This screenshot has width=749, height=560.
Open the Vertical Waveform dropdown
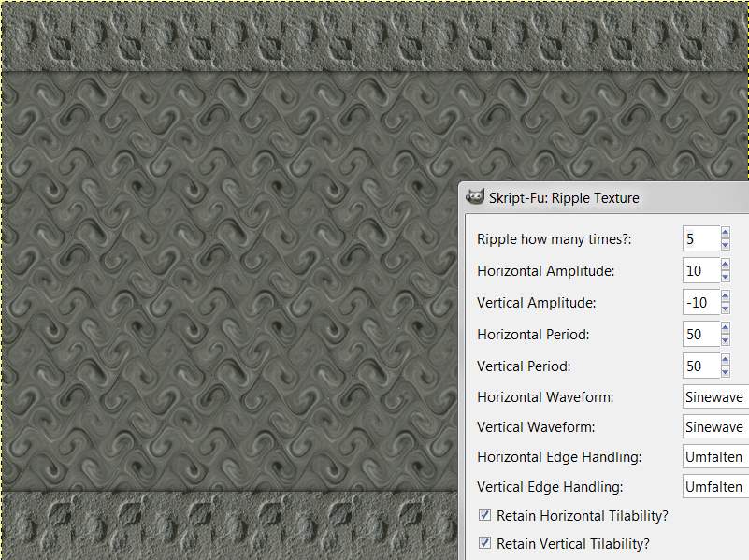(715, 426)
